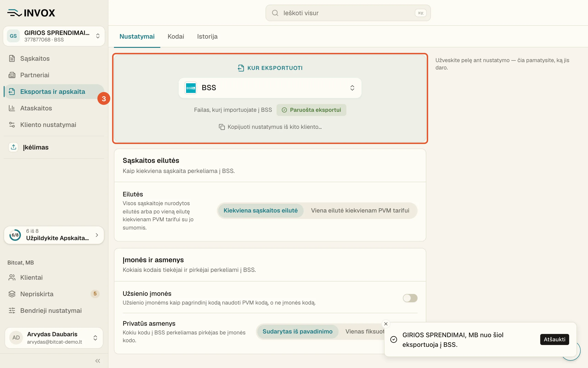Close the toast notification with X
Image resolution: width=588 pixels, height=368 pixels.
[386, 324]
